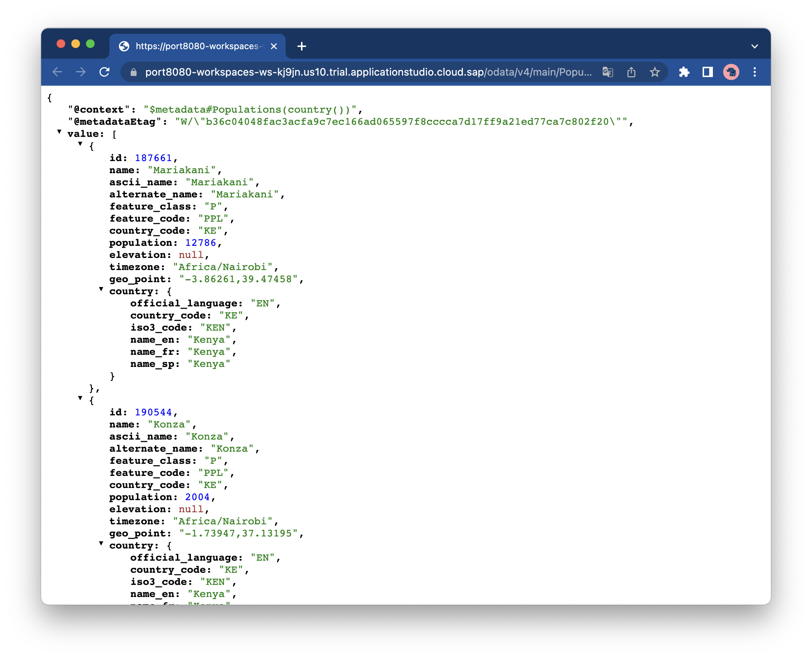Collapse Mariakani's country object
This screenshot has width=812, height=659.
tap(101, 289)
